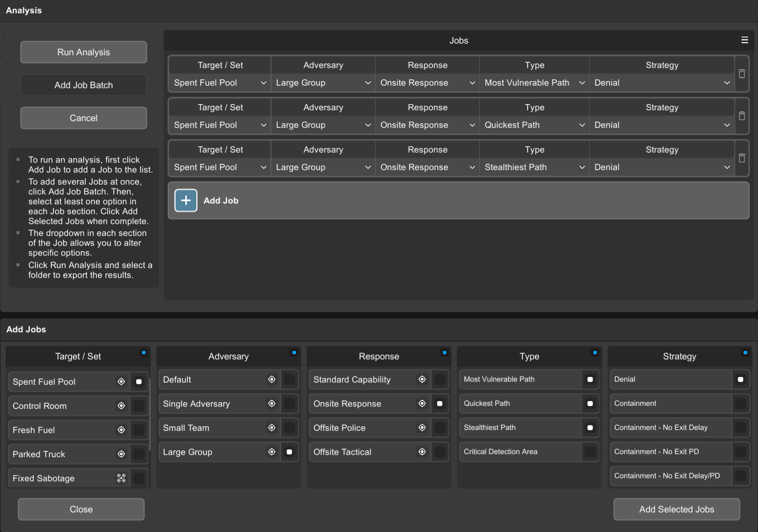Image resolution: width=758 pixels, height=532 pixels.
Task: Select the Offsite Police response row
Action: click(378, 428)
